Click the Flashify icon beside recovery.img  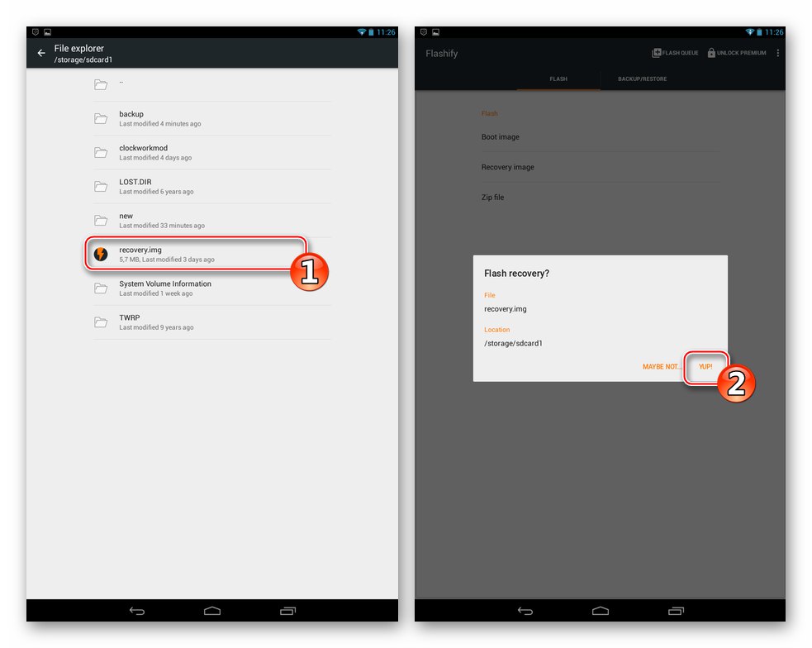101,254
